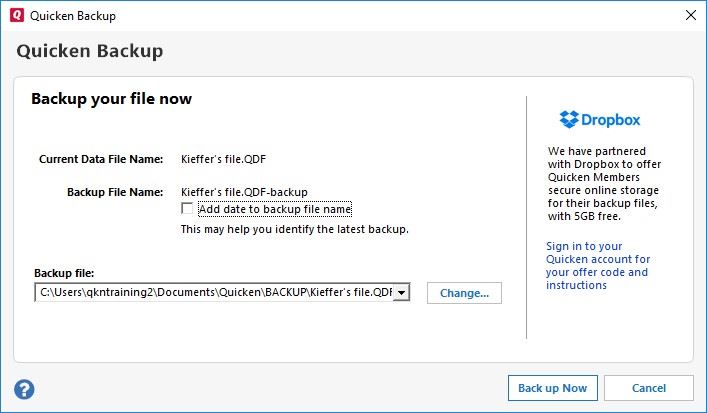Image resolution: width=707 pixels, height=413 pixels.
Task: Start backup with Back up Now button
Action: point(553,388)
